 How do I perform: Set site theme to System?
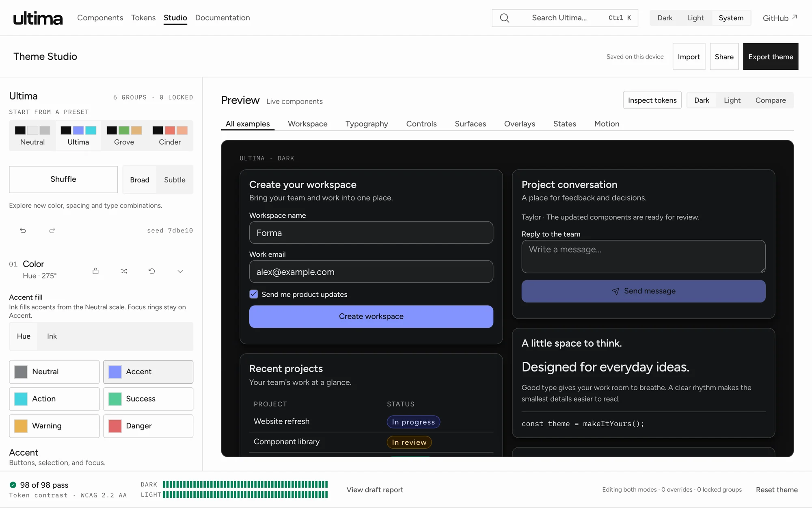[731, 18]
